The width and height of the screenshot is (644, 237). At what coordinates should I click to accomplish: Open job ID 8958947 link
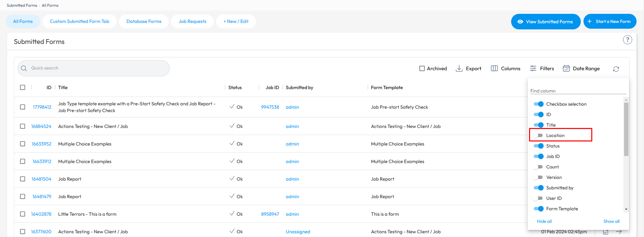(x=270, y=214)
